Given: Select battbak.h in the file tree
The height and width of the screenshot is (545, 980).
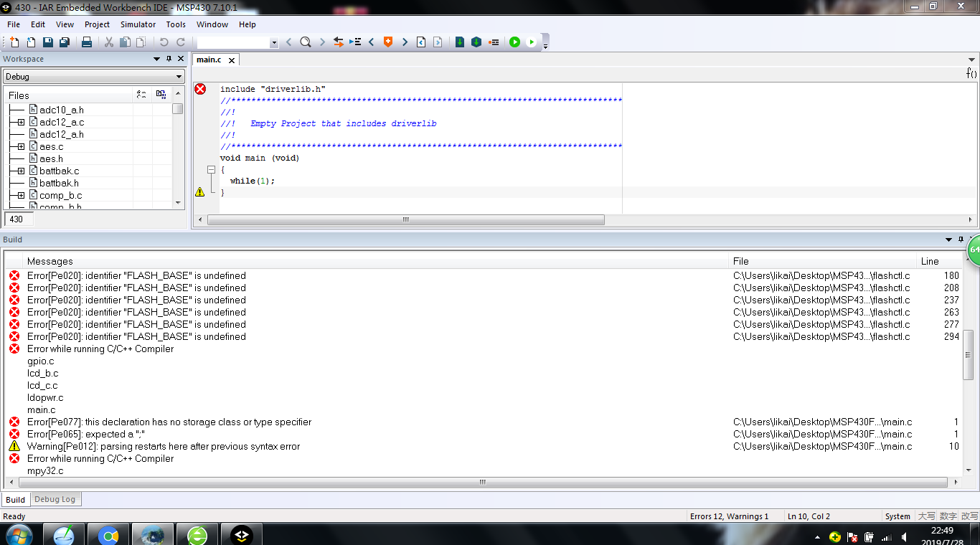Looking at the screenshot, I should [x=60, y=183].
